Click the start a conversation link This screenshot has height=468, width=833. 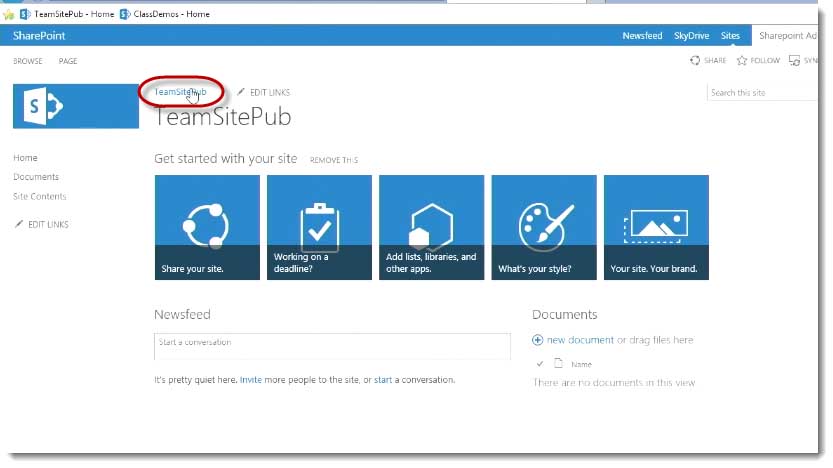coord(383,380)
